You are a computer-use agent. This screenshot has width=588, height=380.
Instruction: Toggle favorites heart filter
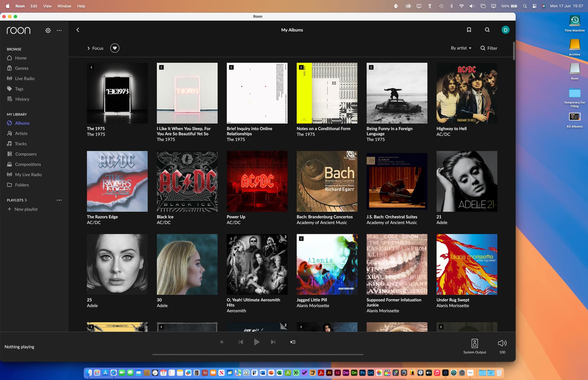click(x=115, y=48)
